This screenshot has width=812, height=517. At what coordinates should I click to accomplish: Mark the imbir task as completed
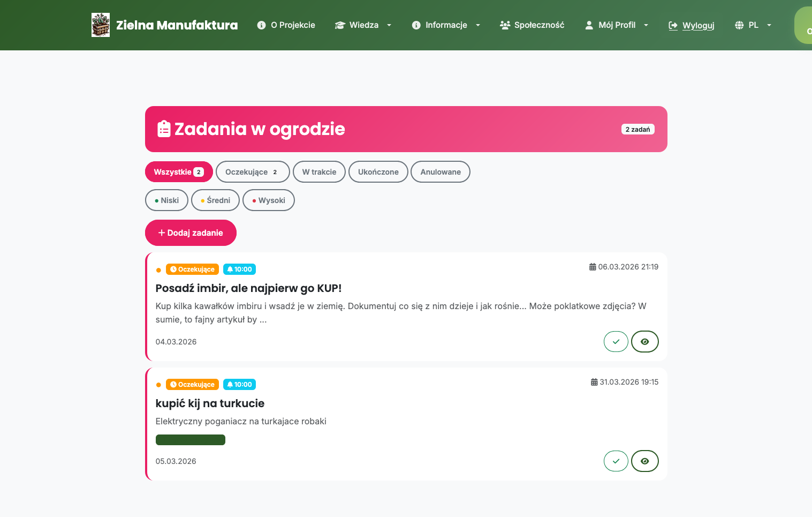click(x=616, y=342)
